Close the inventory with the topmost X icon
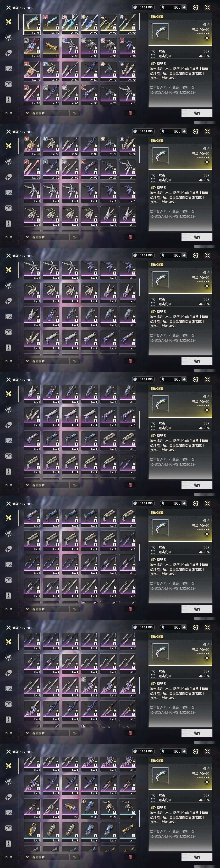This screenshot has height=868, width=220. (x=207, y=7)
